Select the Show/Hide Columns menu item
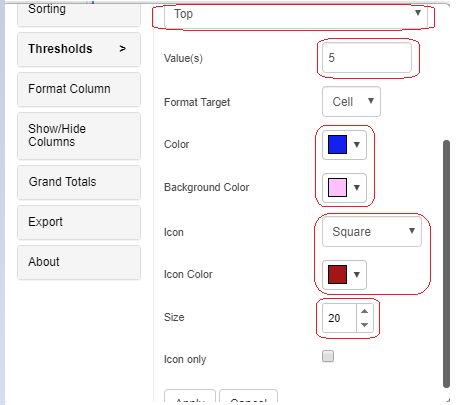The height and width of the screenshot is (405, 456). [x=79, y=136]
